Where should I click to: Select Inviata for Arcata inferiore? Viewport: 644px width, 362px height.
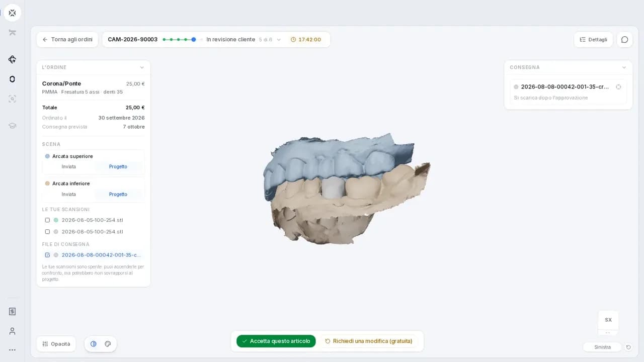[x=69, y=195]
